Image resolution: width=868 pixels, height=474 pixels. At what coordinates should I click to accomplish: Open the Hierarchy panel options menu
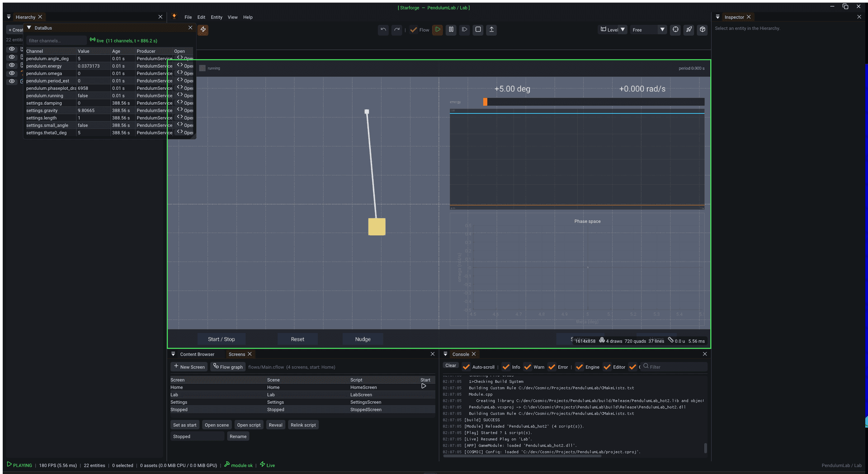[9, 17]
